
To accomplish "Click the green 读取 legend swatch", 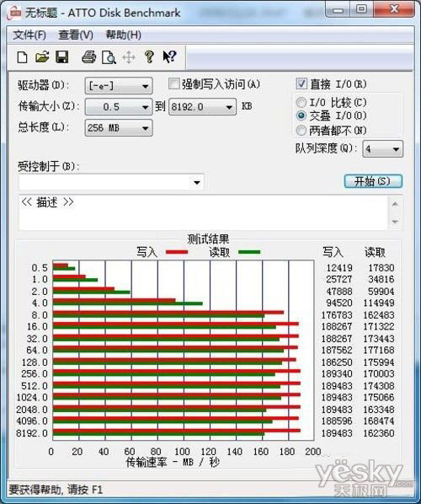I will click(249, 252).
